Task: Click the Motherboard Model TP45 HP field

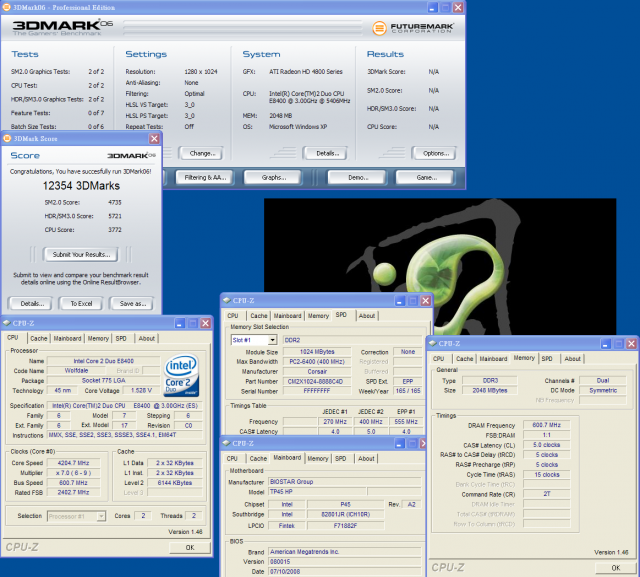Action: point(317,492)
